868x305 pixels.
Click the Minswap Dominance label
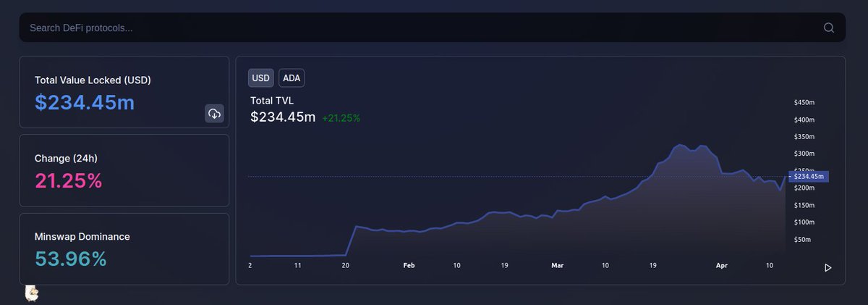(82, 236)
